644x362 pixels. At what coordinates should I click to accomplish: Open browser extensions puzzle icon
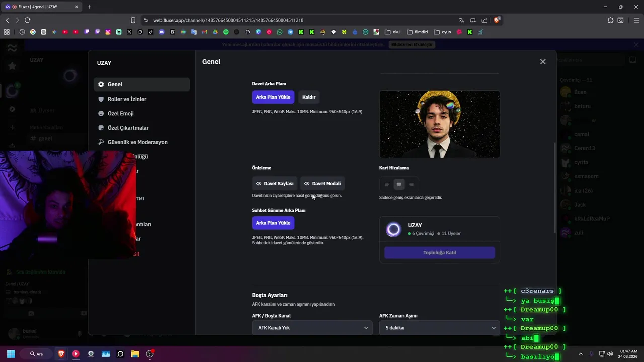click(610, 20)
